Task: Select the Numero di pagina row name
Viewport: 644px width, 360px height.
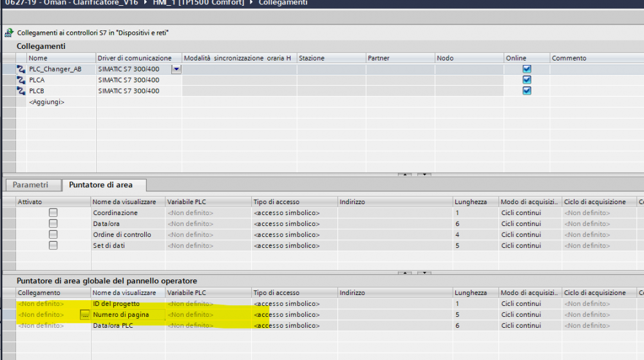Action: [121, 315]
